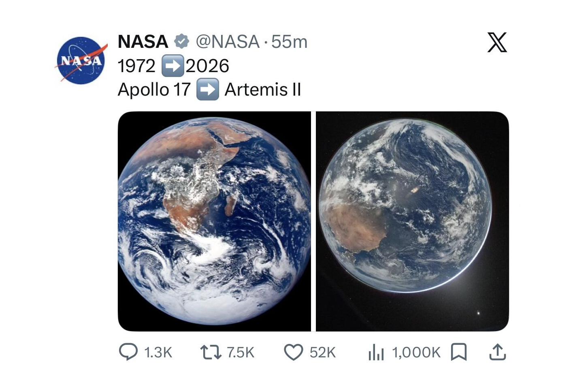
Task: Bookmark this NASA post
Action: pos(459,352)
